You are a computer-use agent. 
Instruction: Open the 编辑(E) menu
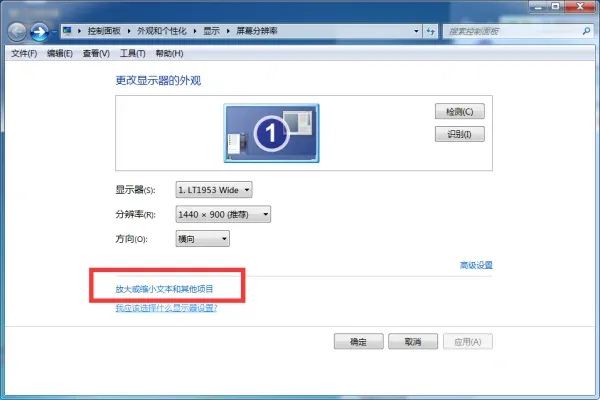tap(60, 54)
